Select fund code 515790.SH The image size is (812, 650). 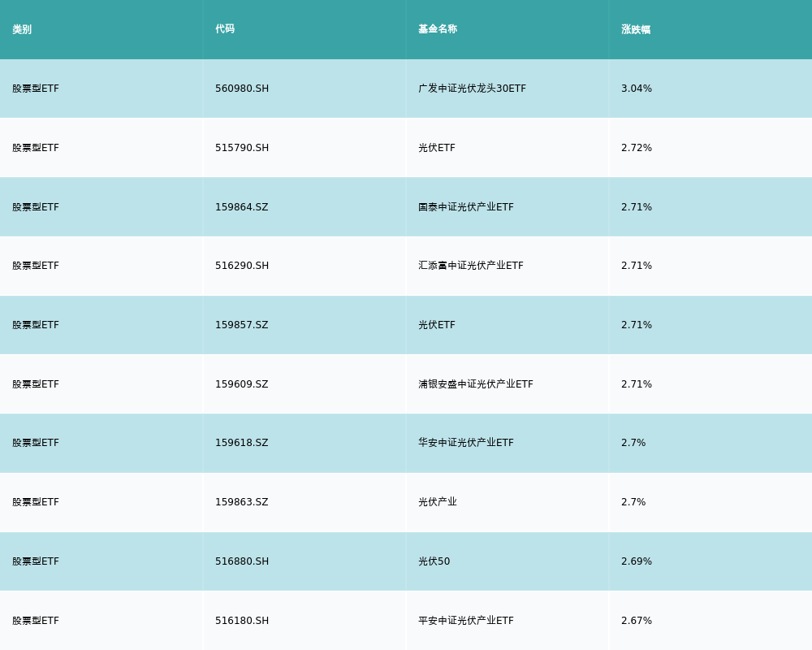click(242, 148)
